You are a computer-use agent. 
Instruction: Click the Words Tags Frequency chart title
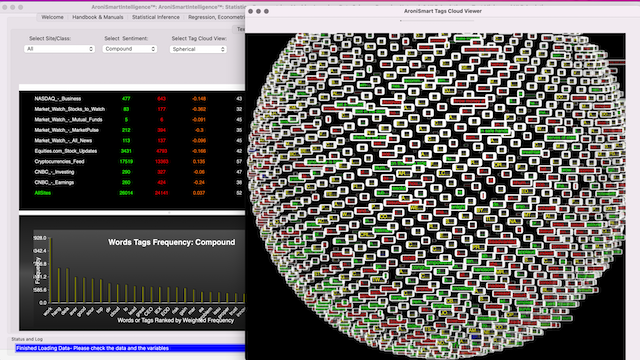[x=171, y=242]
